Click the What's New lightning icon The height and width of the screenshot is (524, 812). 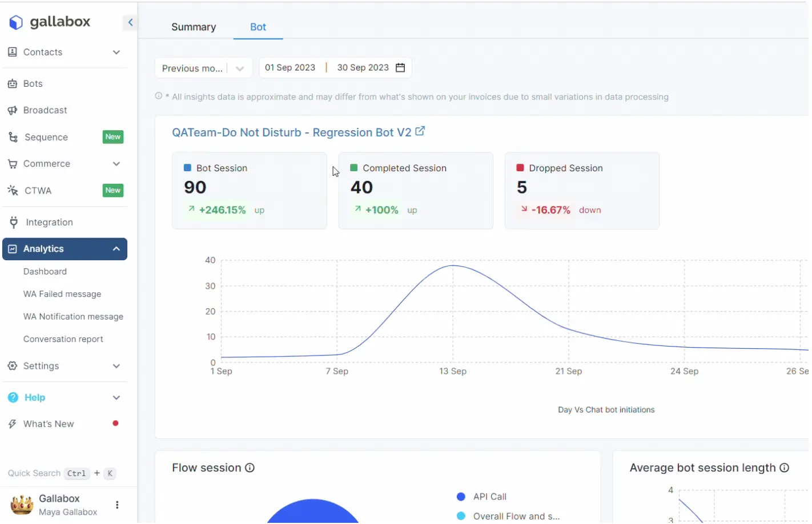13,424
